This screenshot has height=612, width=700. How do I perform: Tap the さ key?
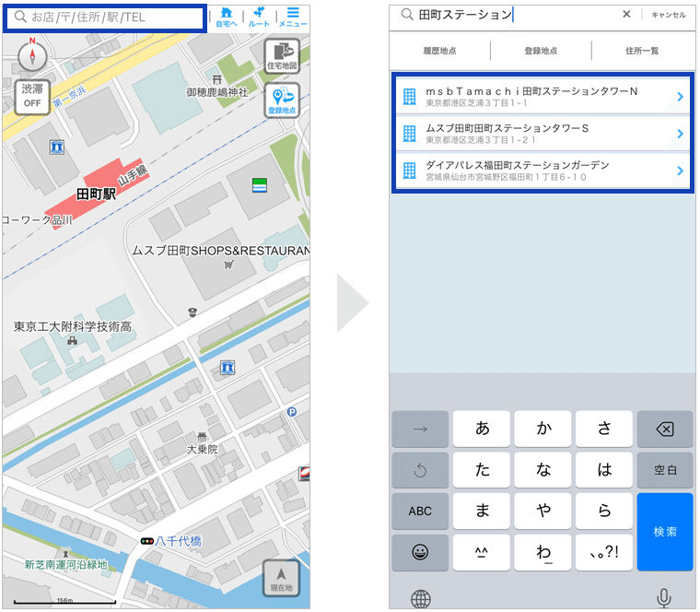(x=604, y=429)
